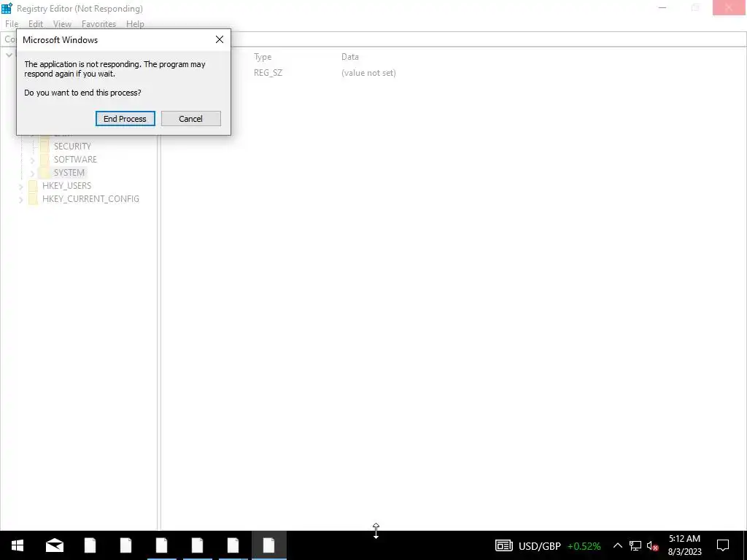This screenshot has height=560, width=747.
Task: Open the Edit menu
Action: 36,24
